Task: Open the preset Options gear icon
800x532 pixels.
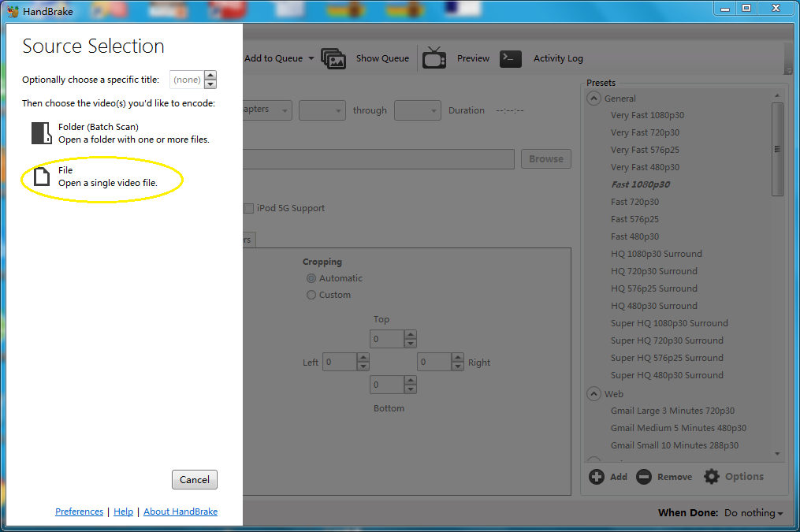Action: (711, 476)
